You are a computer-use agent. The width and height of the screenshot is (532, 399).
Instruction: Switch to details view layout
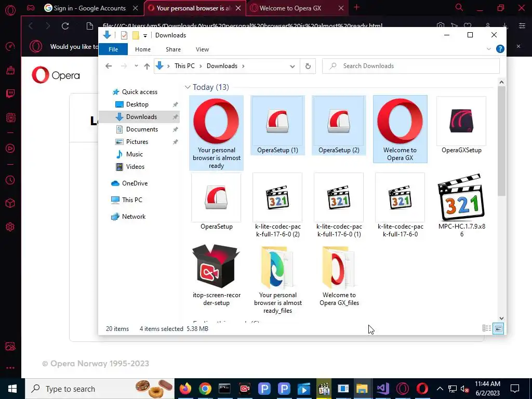(x=486, y=328)
